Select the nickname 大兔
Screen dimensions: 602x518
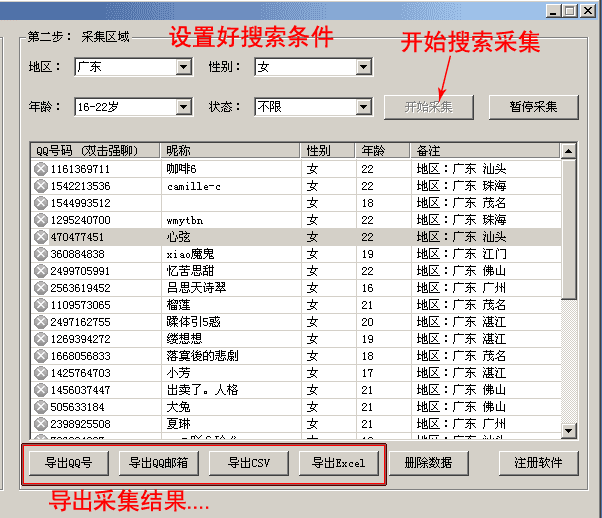click(x=179, y=407)
